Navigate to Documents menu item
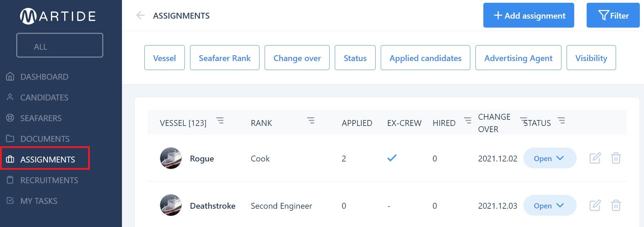This screenshot has height=227, width=644. 45,139
